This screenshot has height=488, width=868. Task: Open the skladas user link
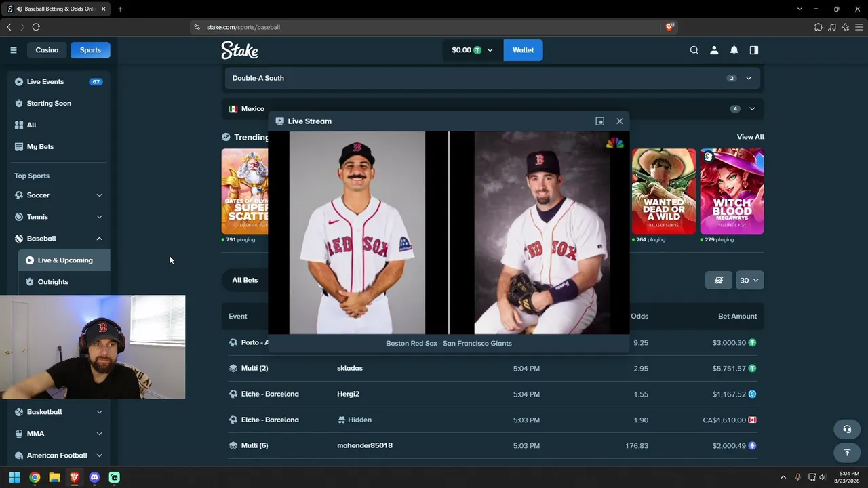(x=350, y=368)
